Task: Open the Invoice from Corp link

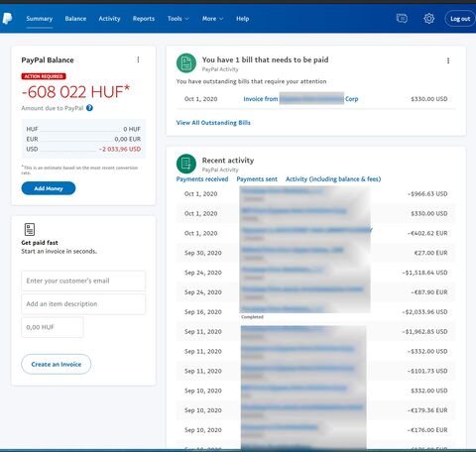Action: 300,99
